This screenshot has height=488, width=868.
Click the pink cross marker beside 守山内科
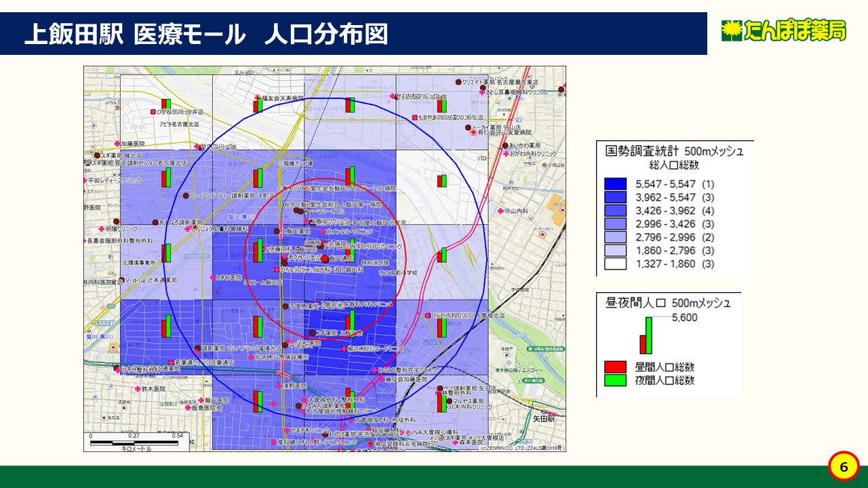click(500, 211)
